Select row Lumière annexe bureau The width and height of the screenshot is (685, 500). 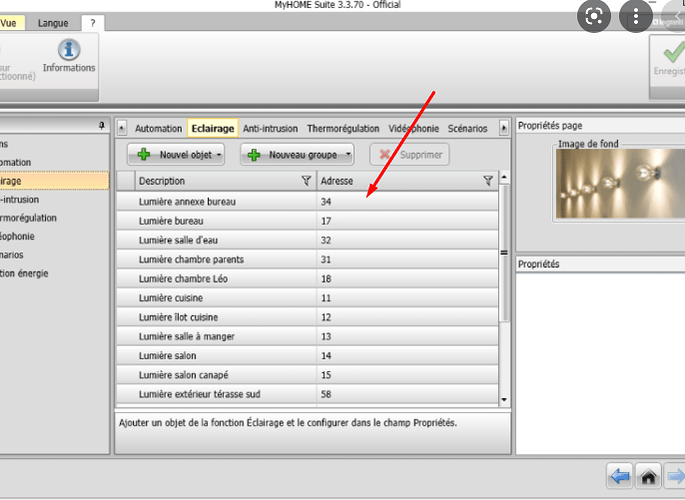(x=307, y=201)
